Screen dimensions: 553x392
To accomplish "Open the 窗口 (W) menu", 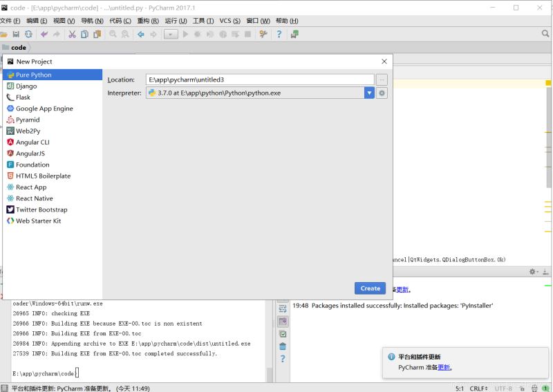I will pyautogui.click(x=258, y=21).
